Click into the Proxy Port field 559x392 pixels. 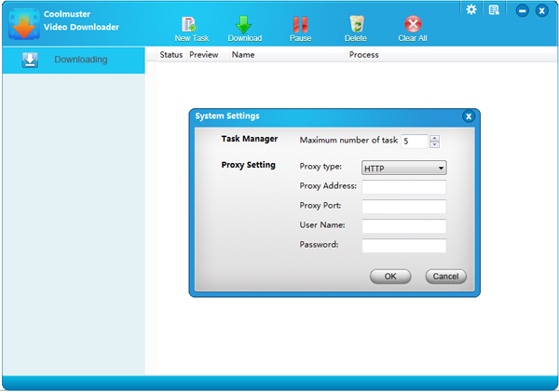pos(403,207)
